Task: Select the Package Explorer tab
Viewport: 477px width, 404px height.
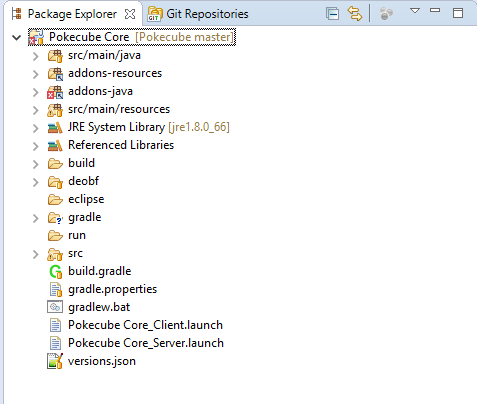Action: tap(72, 14)
